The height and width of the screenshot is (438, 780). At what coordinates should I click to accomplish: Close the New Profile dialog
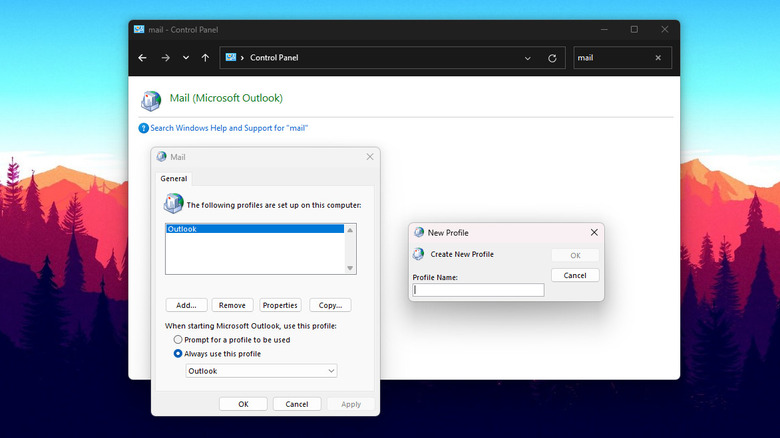(594, 232)
